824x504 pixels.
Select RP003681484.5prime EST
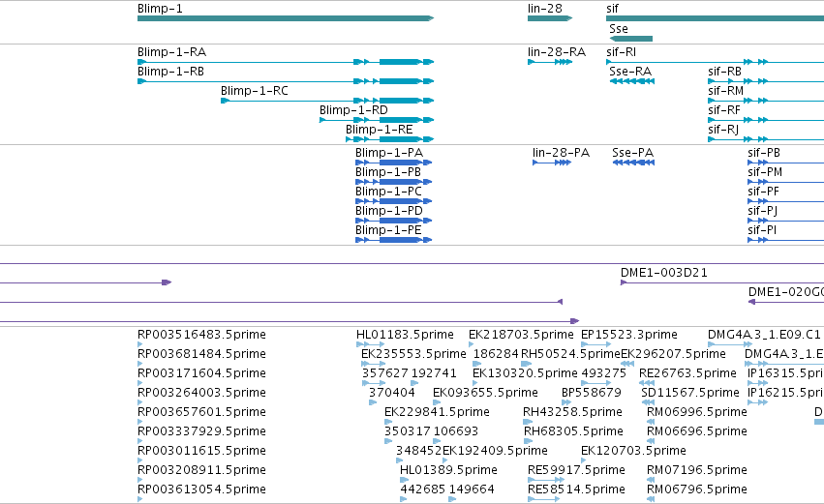(140, 364)
